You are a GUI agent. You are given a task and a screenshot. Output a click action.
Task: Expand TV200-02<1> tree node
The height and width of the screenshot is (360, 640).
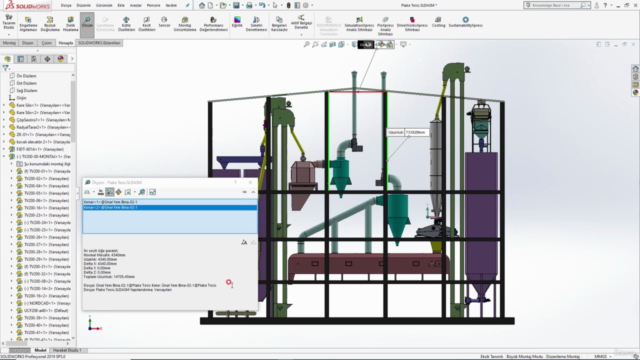pyautogui.click(x=11, y=178)
